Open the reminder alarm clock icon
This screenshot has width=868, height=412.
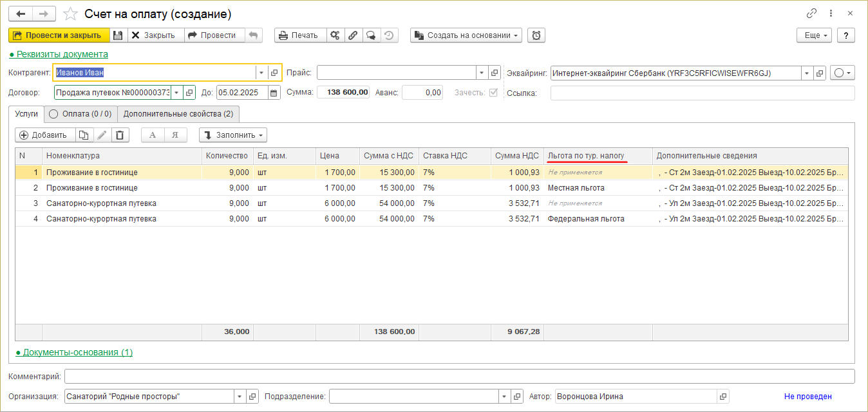click(536, 35)
